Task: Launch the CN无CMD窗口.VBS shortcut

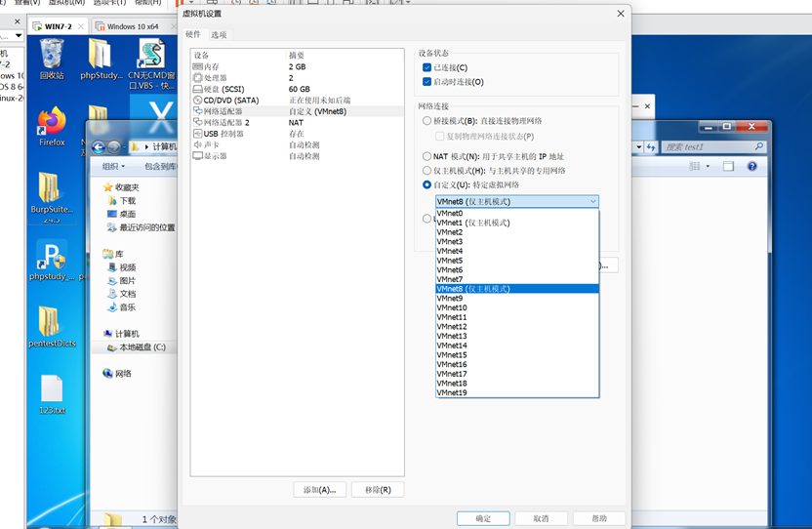Action: (151, 64)
